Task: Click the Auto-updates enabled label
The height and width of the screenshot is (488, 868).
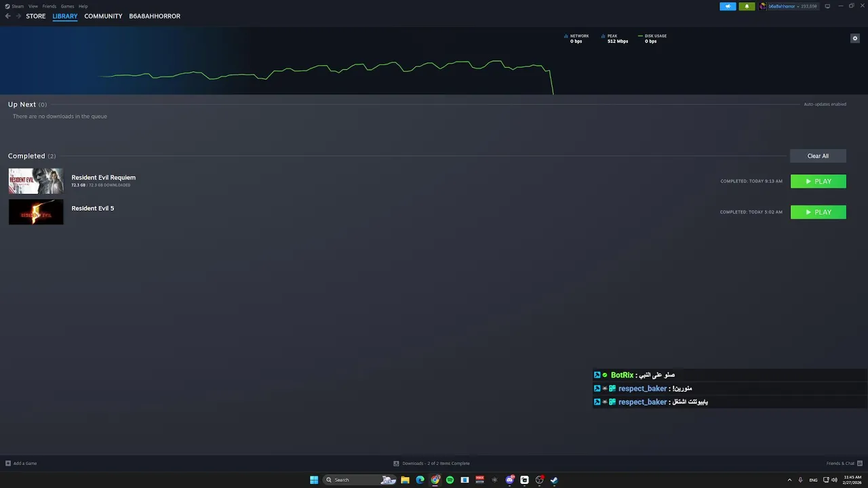Action: coord(825,104)
